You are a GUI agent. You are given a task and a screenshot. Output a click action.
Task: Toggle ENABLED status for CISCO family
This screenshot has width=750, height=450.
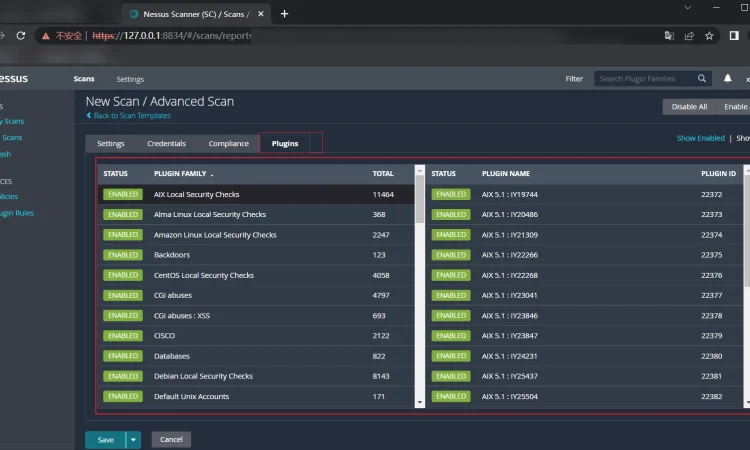[123, 336]
